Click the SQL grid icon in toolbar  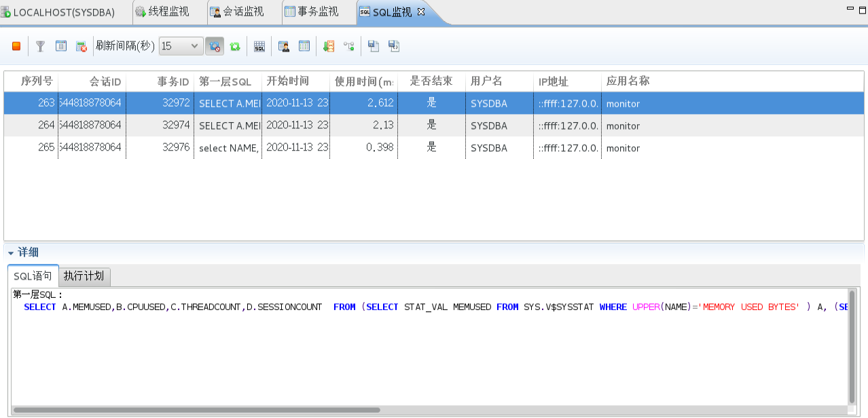click(259, 46)
